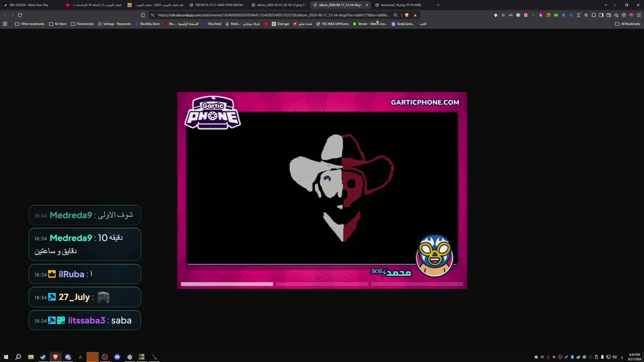Click the crown badge beside ilRuba
The width and height of the screenshot is (644, 362).
pyautogui.click(x=52, y=274)
